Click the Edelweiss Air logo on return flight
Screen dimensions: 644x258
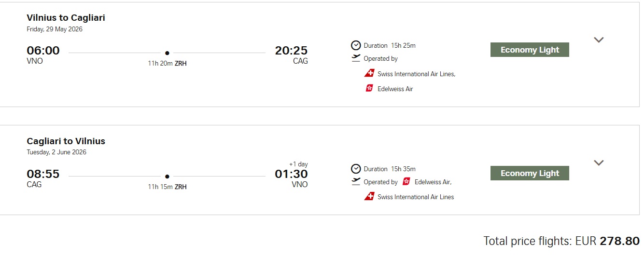pos(406,182)
